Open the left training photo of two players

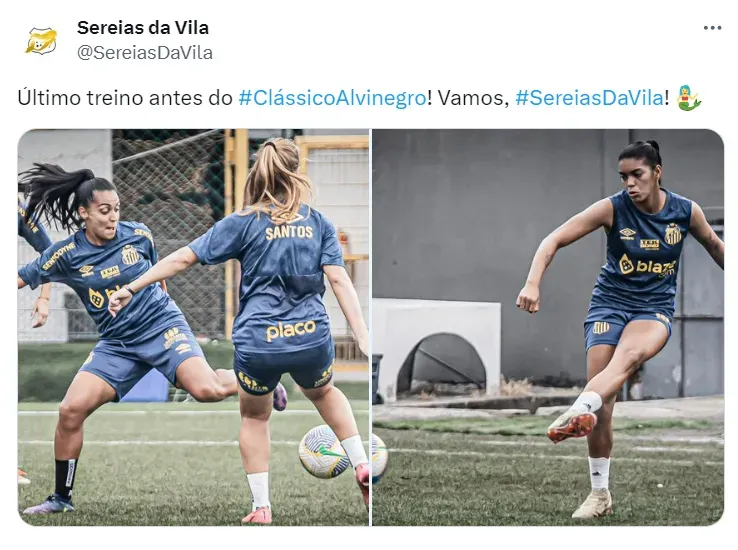[x=193, y=327]
